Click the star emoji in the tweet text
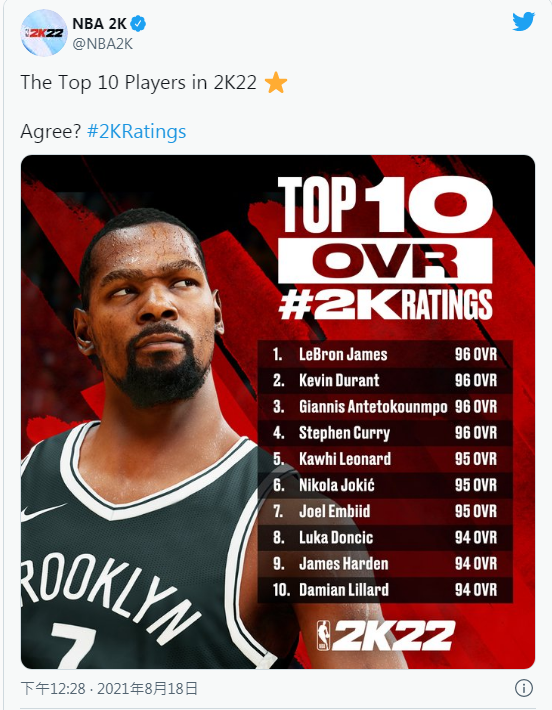 (275, 83)
